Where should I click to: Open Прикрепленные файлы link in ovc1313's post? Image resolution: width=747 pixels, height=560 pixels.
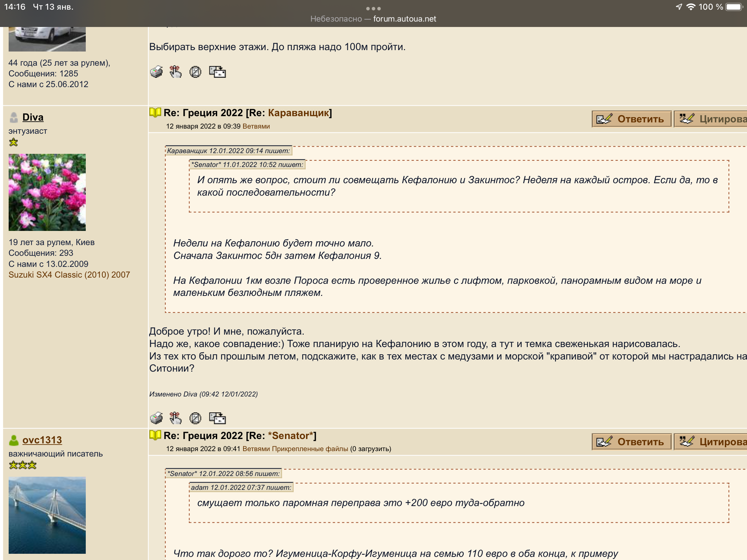(x=310, y=449)
